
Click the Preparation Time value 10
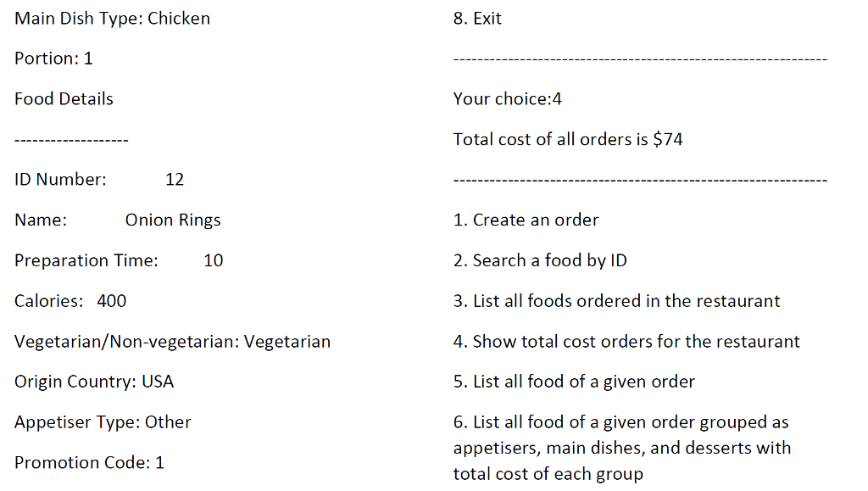point(214,260)
